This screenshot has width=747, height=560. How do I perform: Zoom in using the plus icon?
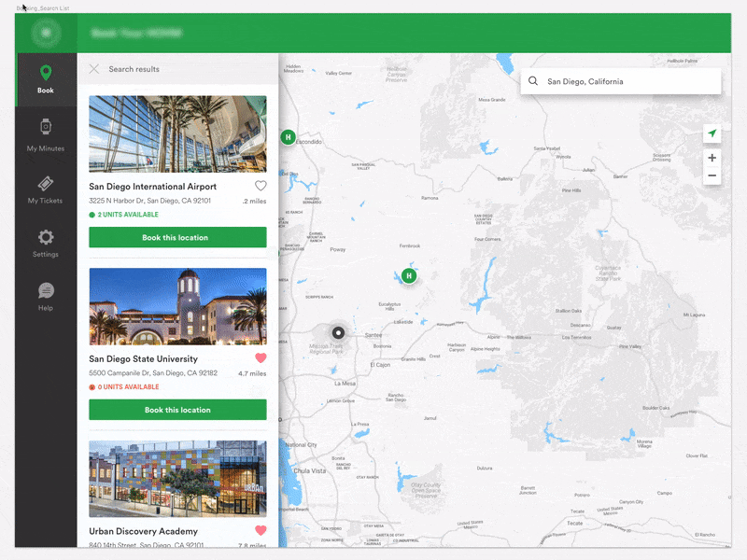[x=712, y=158]
